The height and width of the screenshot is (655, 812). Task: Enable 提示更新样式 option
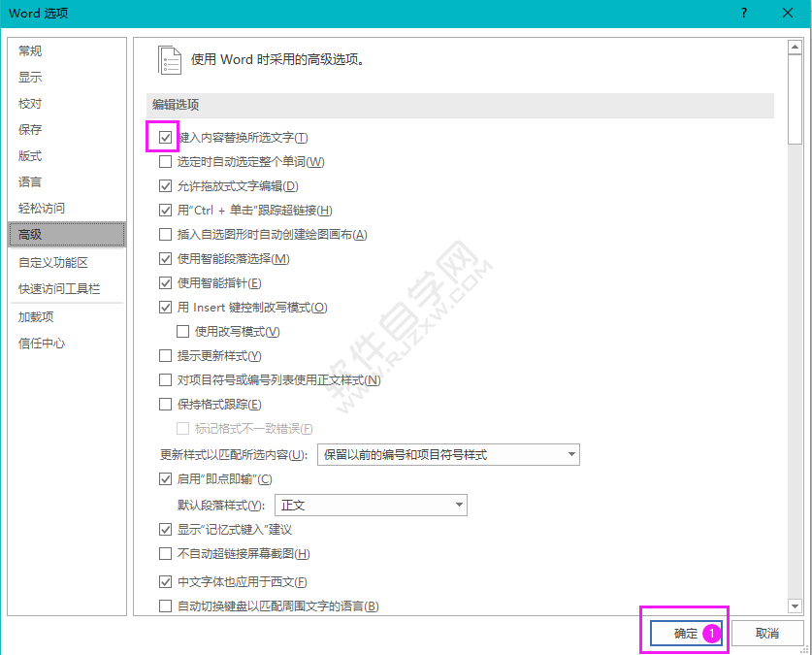click(x=165, y=355)
